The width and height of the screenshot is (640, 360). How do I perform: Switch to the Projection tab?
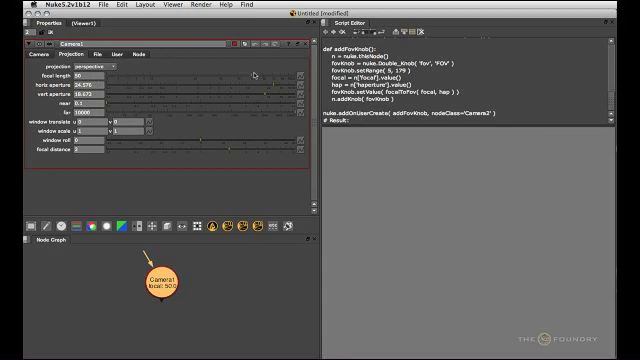pos(71,54)
